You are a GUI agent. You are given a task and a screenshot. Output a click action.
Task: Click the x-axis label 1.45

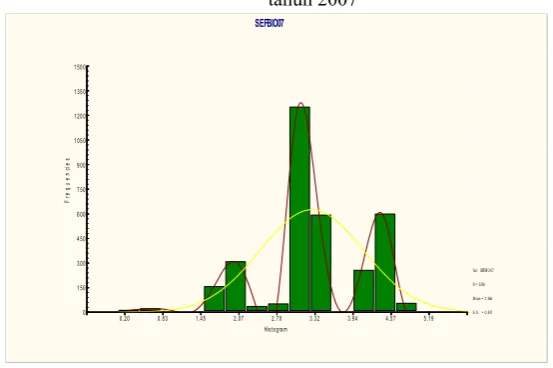tap(200, 319)
